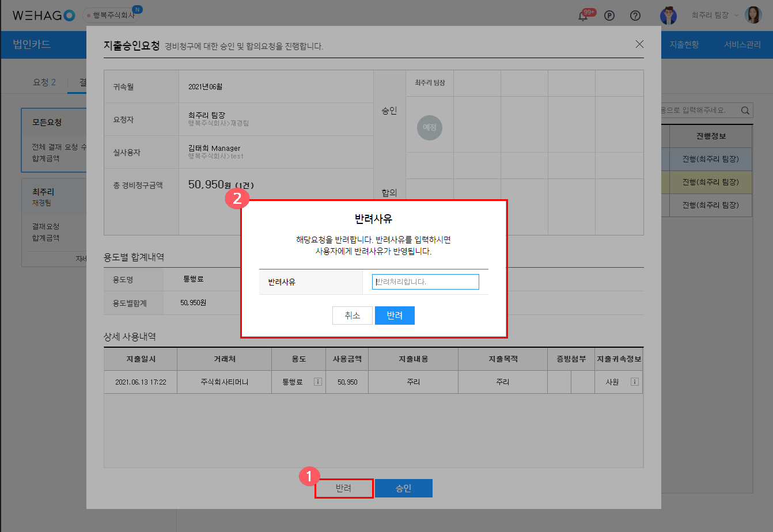Screen dimensions: 773x532
Task: Open the notification bell with 99+ badge
Action: point(583,16)
